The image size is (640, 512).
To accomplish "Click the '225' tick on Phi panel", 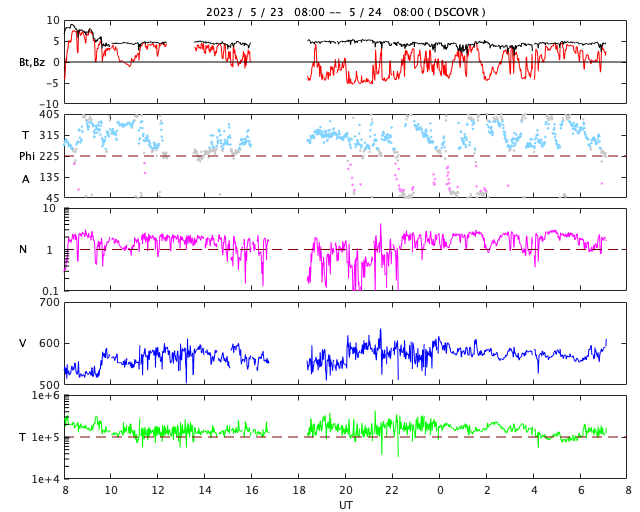I will point(49,156).
